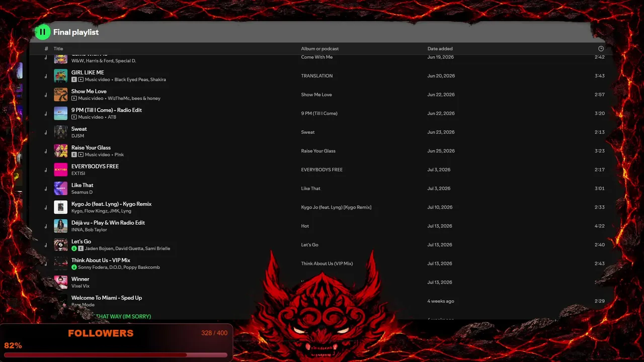The image size is (644, 362).
Task: Click the note icon beside EVERYBODYS FREE
Action: (x=46, y=170)
